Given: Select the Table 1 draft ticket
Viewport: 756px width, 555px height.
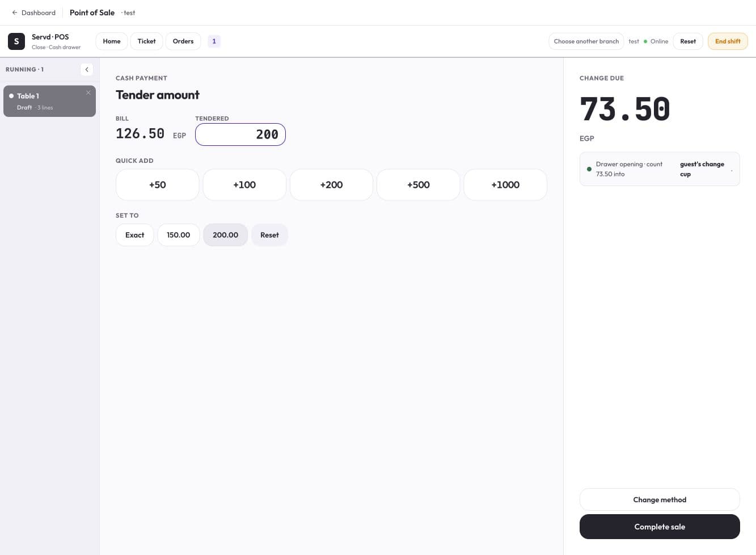Looking at the screenshot, I should pos(49,101).
